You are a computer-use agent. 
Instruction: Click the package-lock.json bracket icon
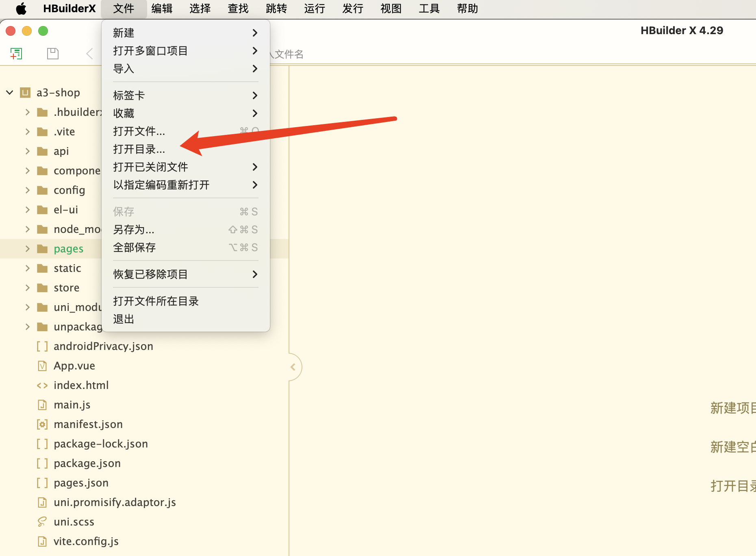point(42,444)
